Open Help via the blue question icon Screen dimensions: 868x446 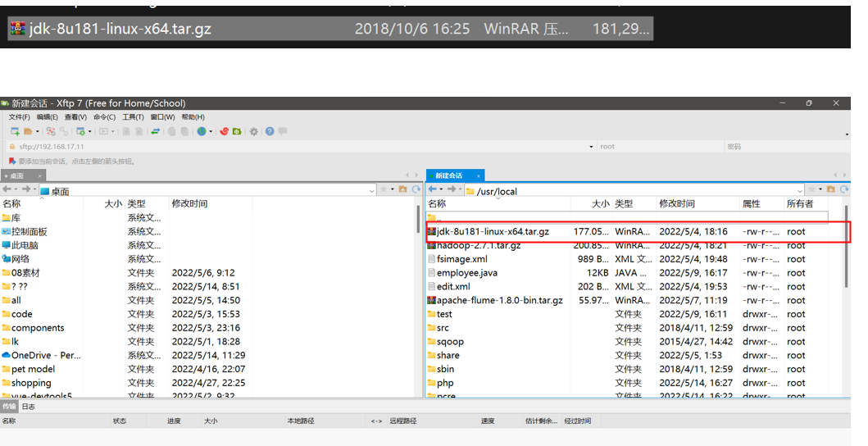coord(270,131)
